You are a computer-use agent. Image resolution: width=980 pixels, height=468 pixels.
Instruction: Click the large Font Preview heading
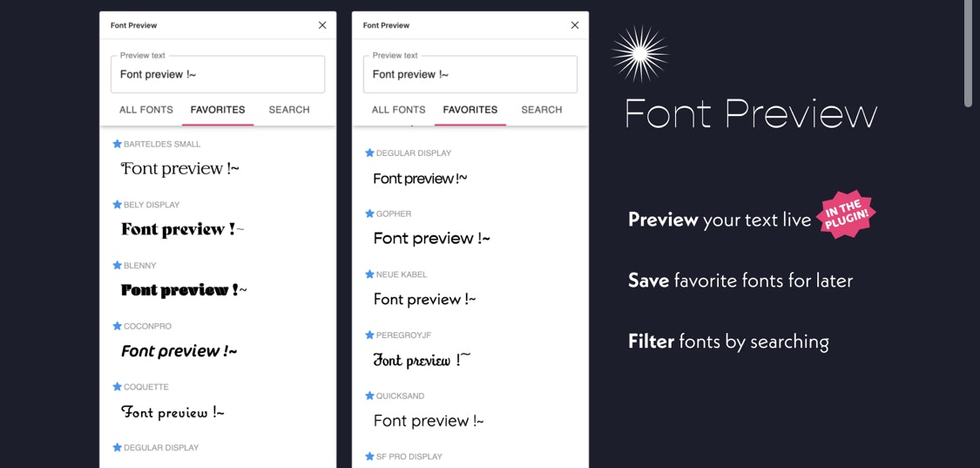click(751, 114)
